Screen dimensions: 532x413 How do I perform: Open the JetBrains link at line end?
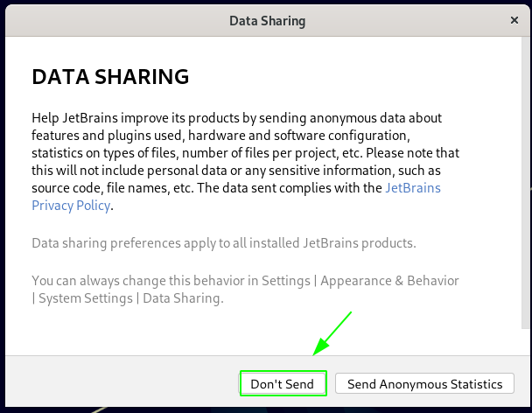[413, 187]
